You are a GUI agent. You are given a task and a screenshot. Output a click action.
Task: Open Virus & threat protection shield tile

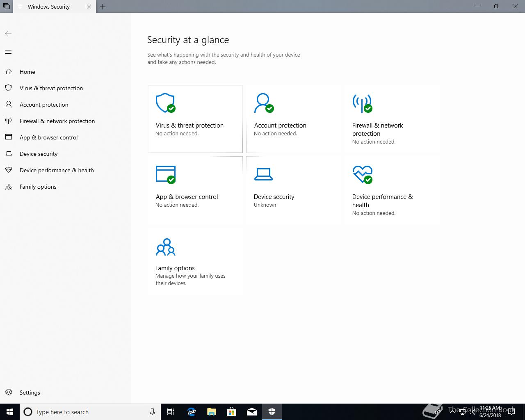tap(165, 103)
